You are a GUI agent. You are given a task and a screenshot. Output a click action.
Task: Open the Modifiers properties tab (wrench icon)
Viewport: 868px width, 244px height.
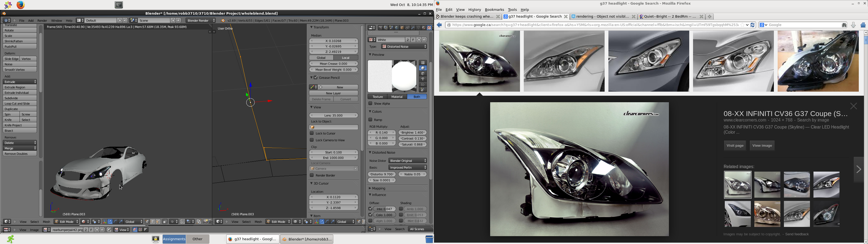(x=413, y=28)
